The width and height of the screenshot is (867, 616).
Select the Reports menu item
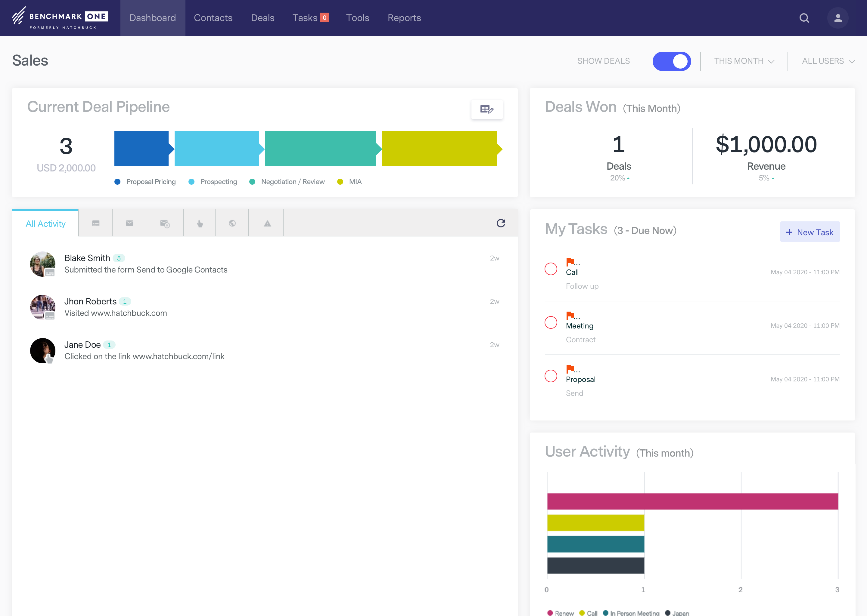[x=404, y=18]
